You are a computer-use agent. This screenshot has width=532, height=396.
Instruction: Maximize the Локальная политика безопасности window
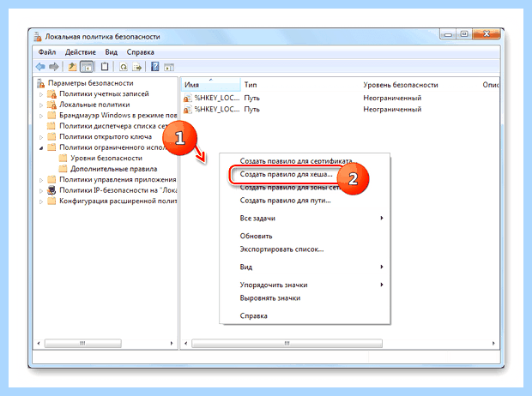pos(464,34)
